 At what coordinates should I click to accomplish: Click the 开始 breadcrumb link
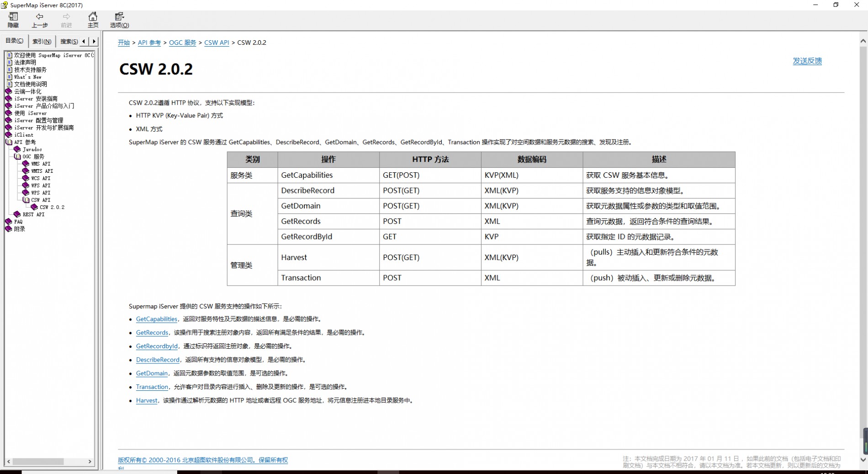[124, 43]
